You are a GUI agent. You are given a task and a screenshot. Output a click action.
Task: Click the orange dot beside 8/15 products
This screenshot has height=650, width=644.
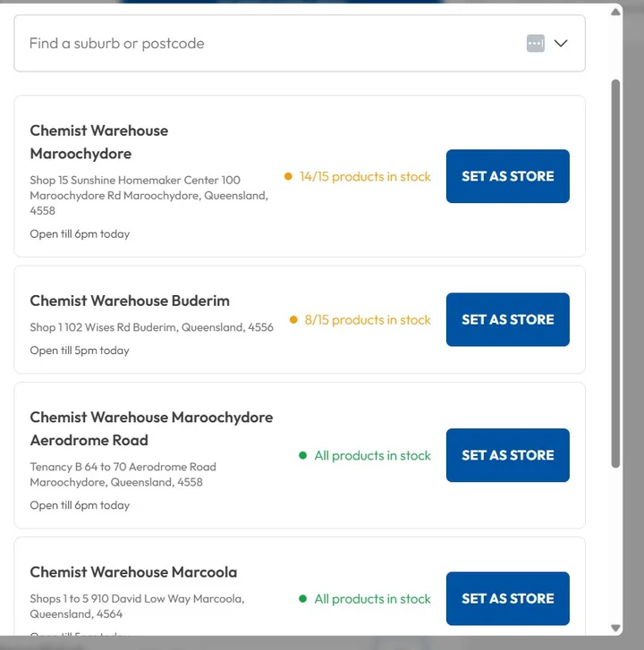(293, 320)
